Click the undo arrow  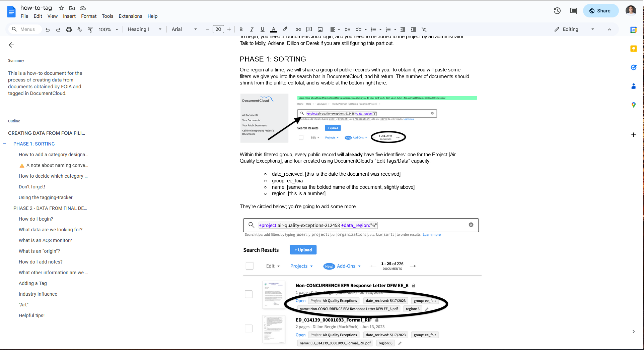pos(48,30)
